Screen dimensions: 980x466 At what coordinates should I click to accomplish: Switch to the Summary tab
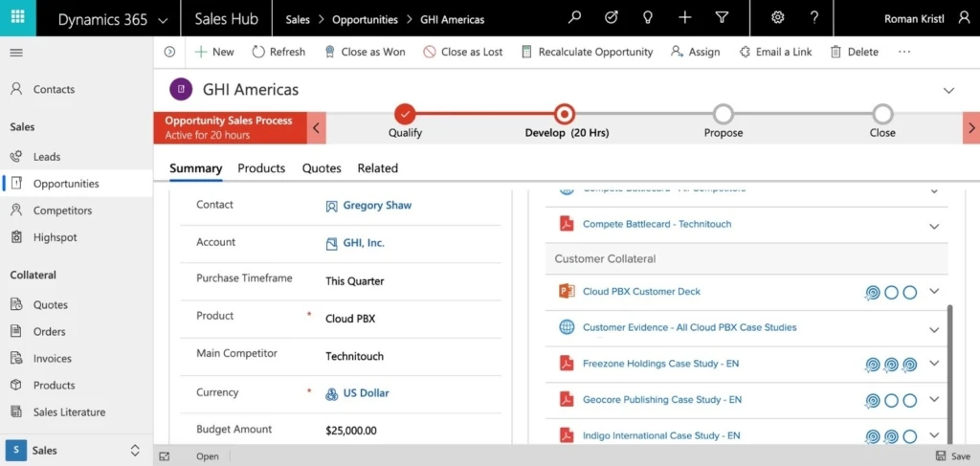(x=195, y=168)
